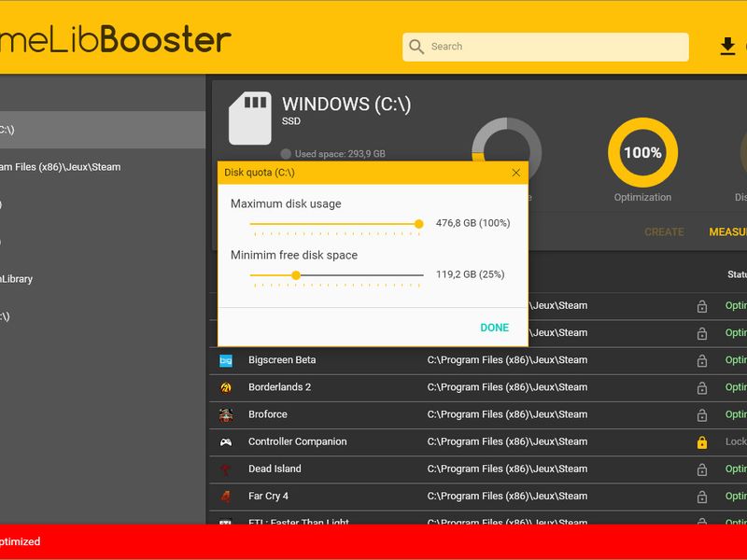Click the path of Borderlands 2 row
Viewport: 747px width, 560px height.
coord(507,387)
